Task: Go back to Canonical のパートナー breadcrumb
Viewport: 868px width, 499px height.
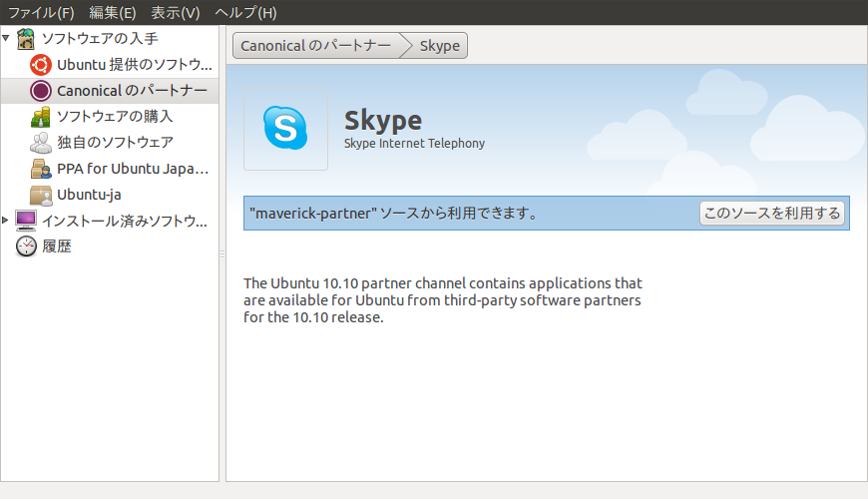Action: 316,46
